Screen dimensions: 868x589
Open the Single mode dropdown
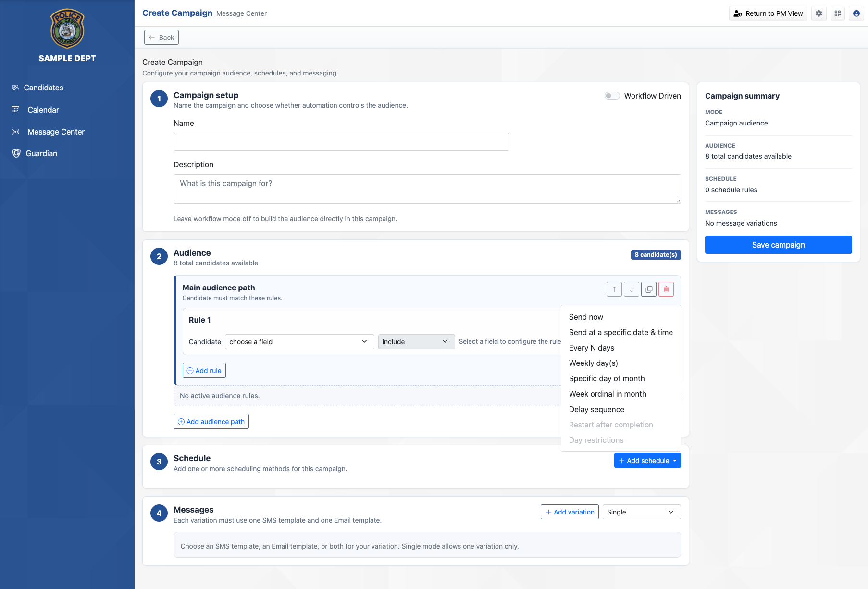coord(642,512)
